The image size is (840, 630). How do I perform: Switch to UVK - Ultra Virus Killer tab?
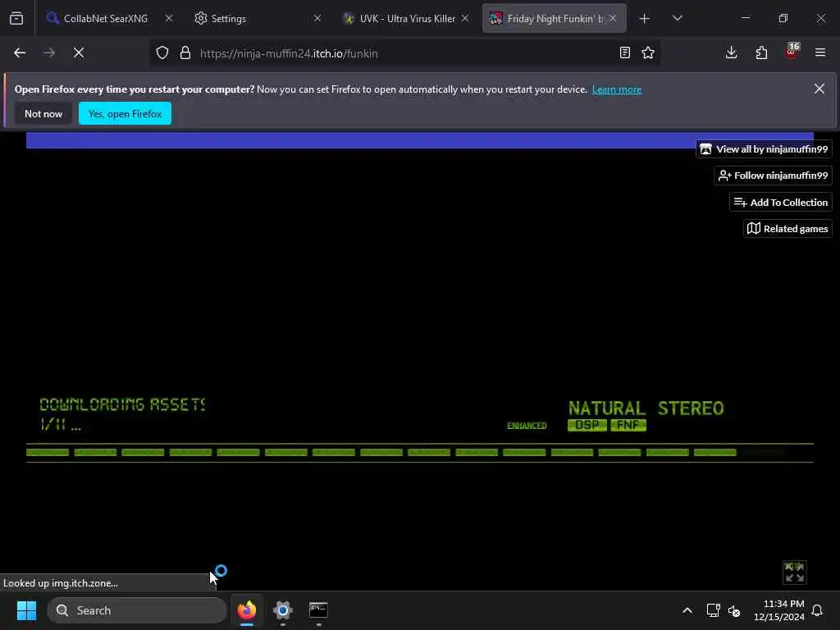407,19
